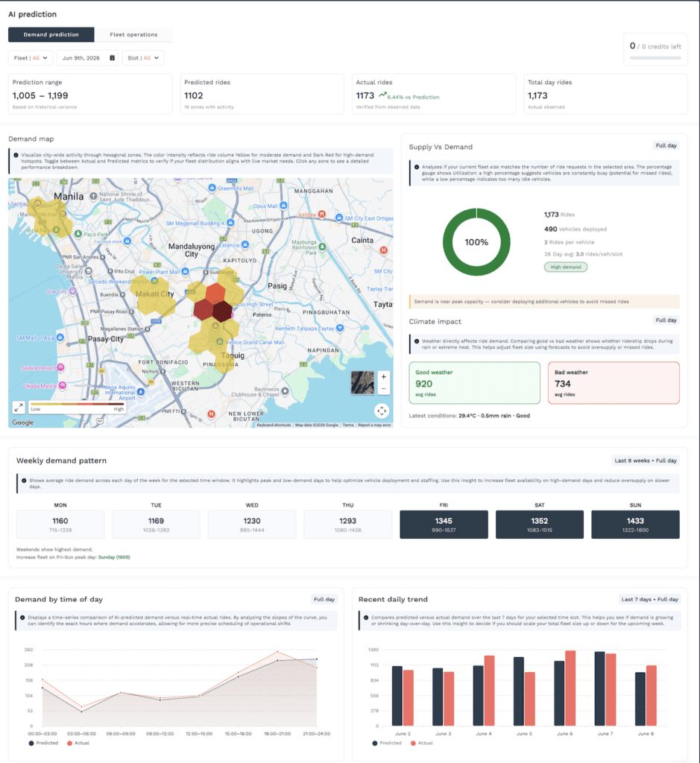This screenshot has height=763, width=700.
Task: Click the Last 7 days Full day badge
Action: (649, 599)
